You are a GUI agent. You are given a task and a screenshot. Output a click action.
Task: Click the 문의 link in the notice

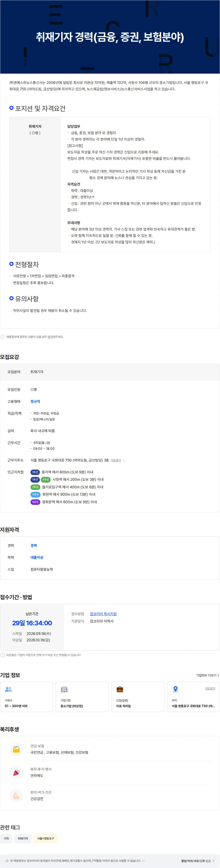(50, 337)
